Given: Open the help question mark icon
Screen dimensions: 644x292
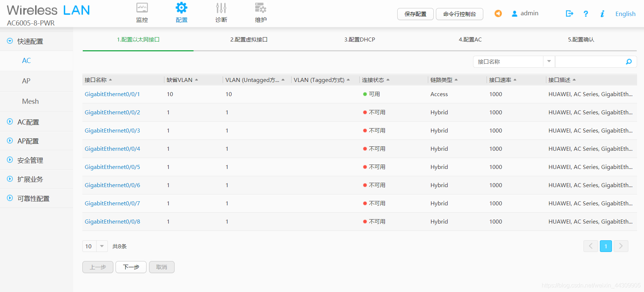Looking at the screenshot, I should [586, 14].
